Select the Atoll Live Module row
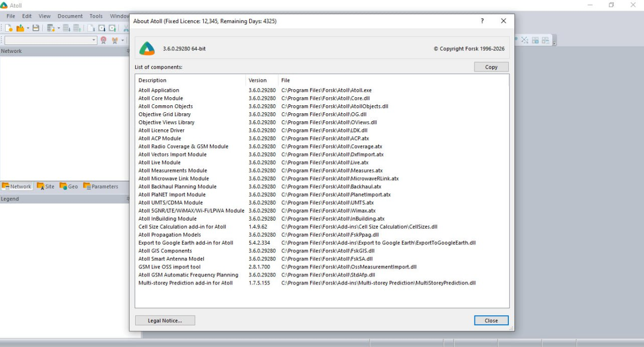 point(322,163)
